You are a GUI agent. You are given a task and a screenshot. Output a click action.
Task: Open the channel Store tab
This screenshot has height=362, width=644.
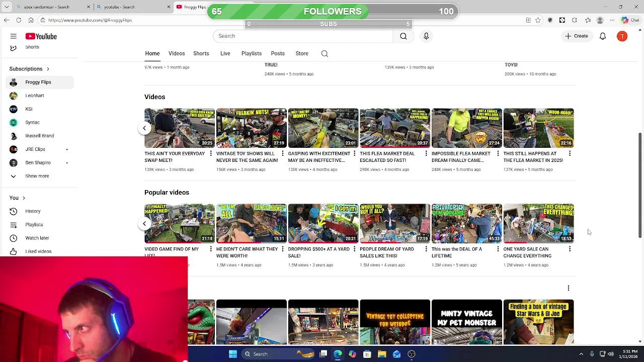(x=302, y=54)
